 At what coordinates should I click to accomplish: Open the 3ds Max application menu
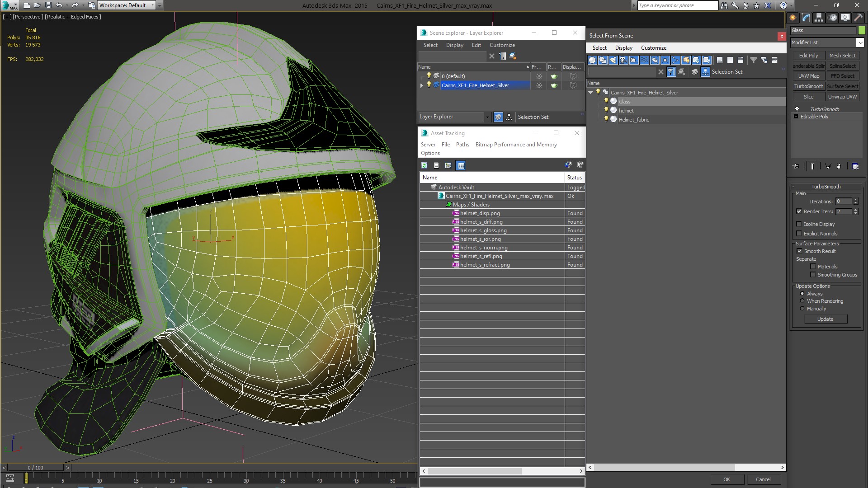coord(10,5)
